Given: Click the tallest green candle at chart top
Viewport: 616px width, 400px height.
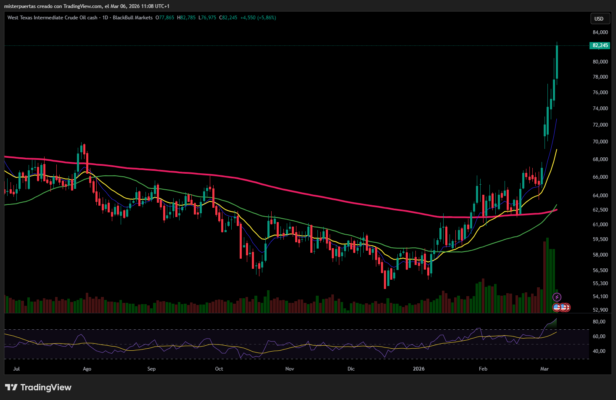Looking at the screenshot, I should click(556, 62).
